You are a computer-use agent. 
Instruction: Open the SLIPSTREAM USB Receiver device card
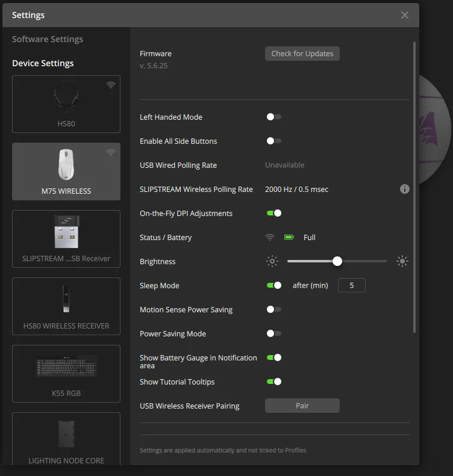pyautogui.click(x=66, y=239)
